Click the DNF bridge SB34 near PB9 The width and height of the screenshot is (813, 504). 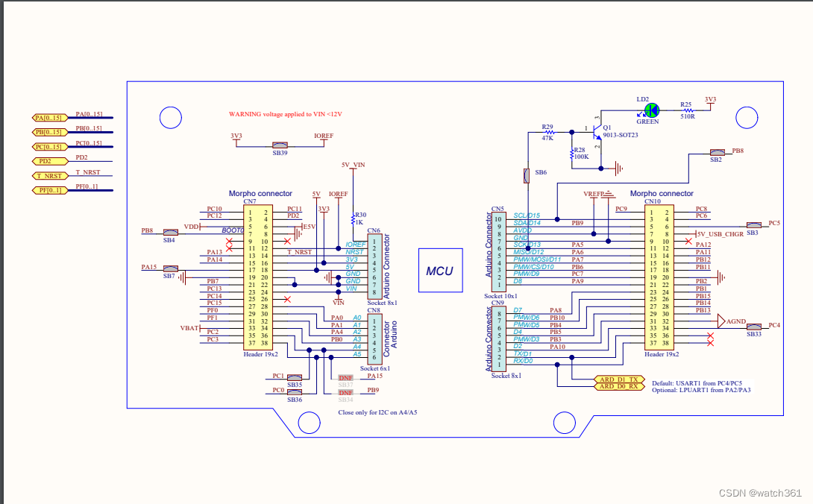(346, 392)
